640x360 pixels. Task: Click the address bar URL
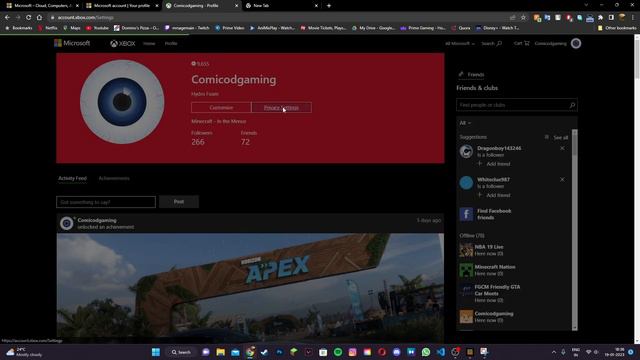[x=86, y=18]
